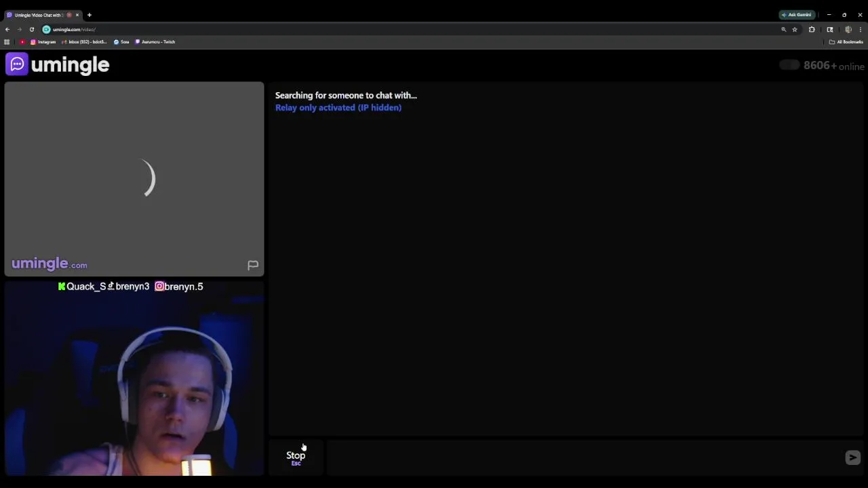Viewport: 868px width, 488px height.
Task: Reload the page with the refresh icon
Action: point(32,29)
